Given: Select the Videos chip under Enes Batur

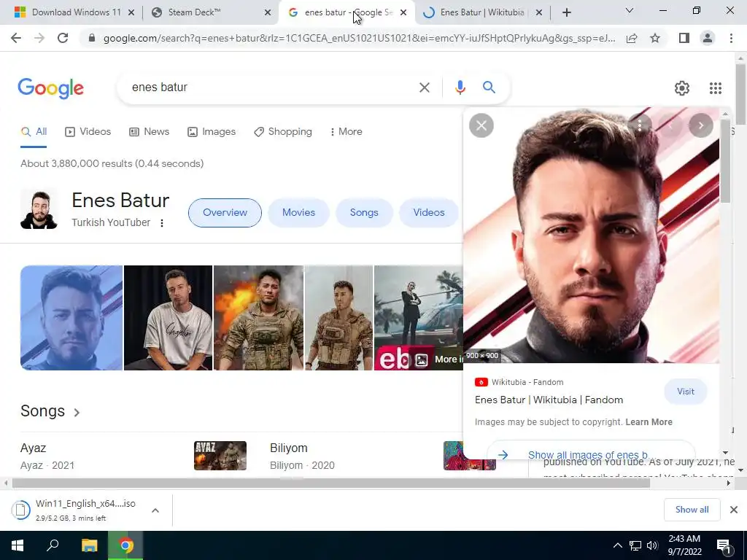Looking at the screenshot, I should tap(429, 213).
